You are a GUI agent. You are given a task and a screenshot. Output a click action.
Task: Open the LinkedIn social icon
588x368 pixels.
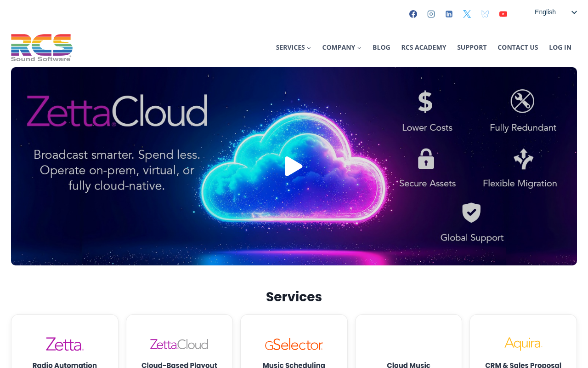click(449, 14)
